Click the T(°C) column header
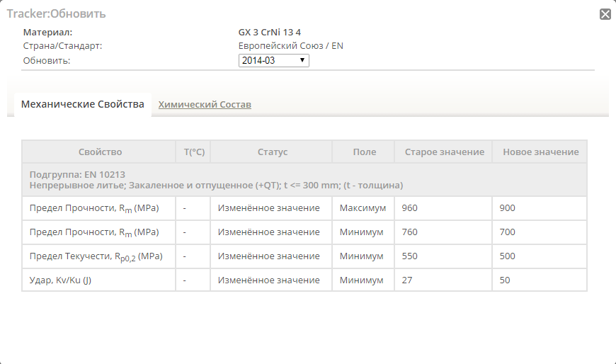 click(x=193, y=152)
